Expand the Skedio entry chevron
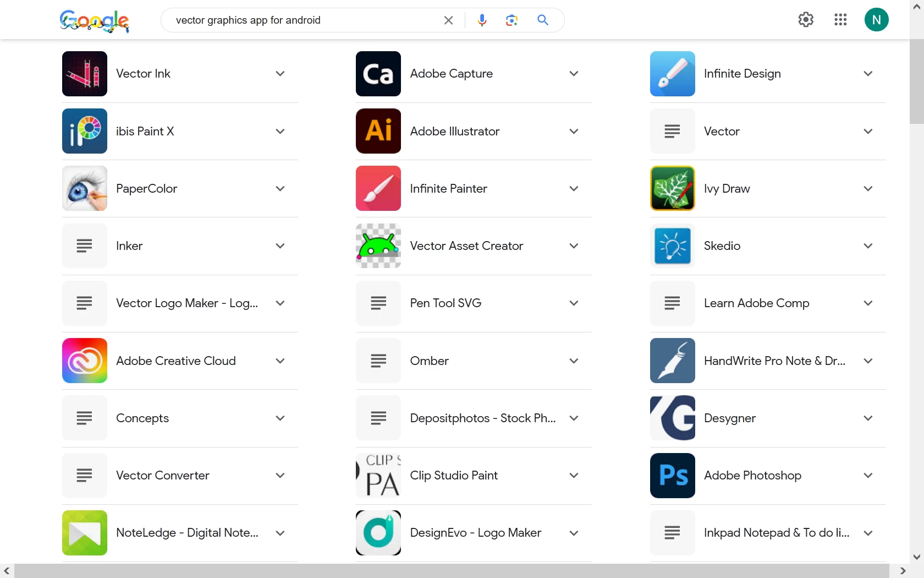This screenshot has width=924, height=578. tap(868, 246)
